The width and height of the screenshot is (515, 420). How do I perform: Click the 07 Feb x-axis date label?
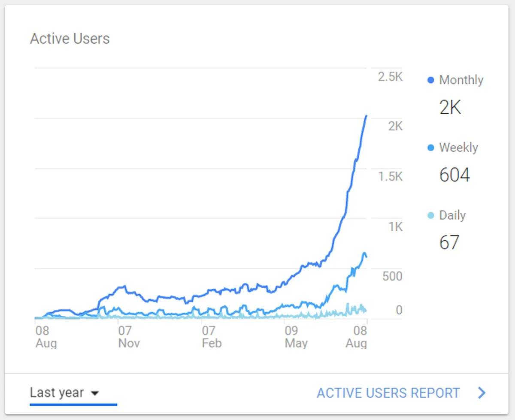pyautogui.click(x=212, y=337)
